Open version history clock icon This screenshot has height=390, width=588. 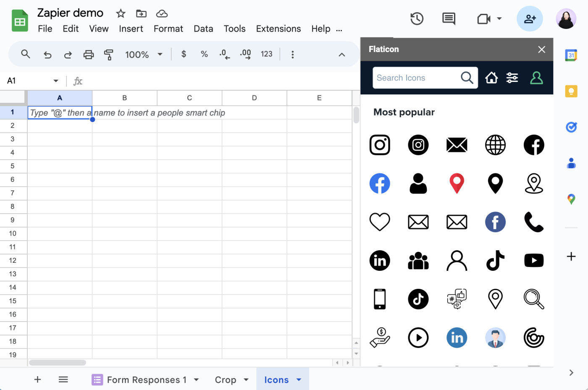[x=417, y=18]
